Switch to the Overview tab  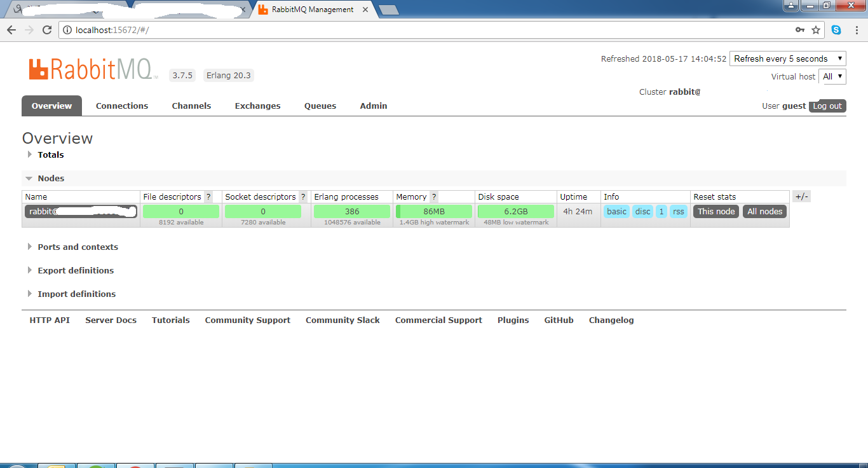[x=51, y=106]
